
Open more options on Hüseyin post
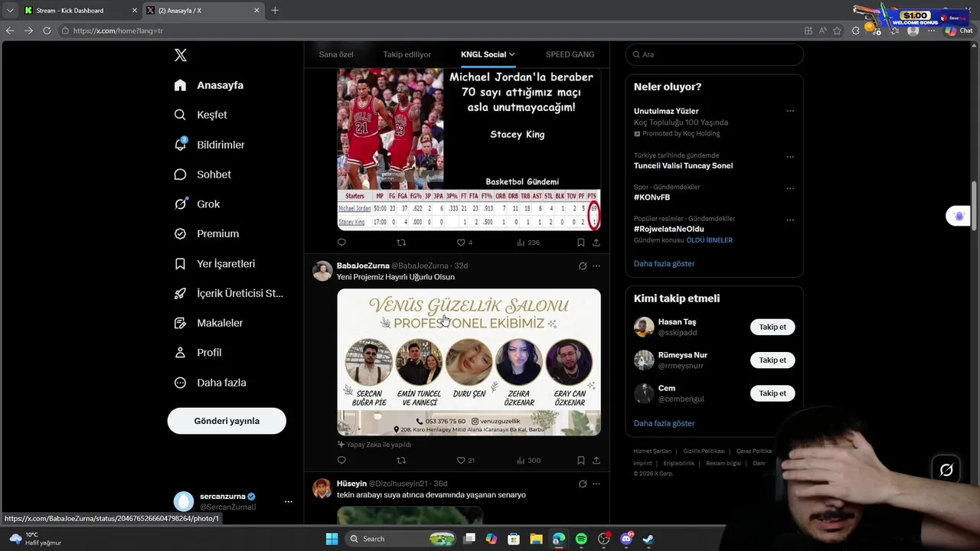click(x=596, y=484)
